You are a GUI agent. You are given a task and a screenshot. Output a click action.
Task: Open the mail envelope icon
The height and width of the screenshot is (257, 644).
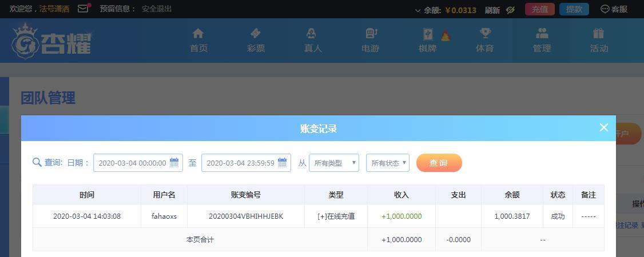coord(84,9)
